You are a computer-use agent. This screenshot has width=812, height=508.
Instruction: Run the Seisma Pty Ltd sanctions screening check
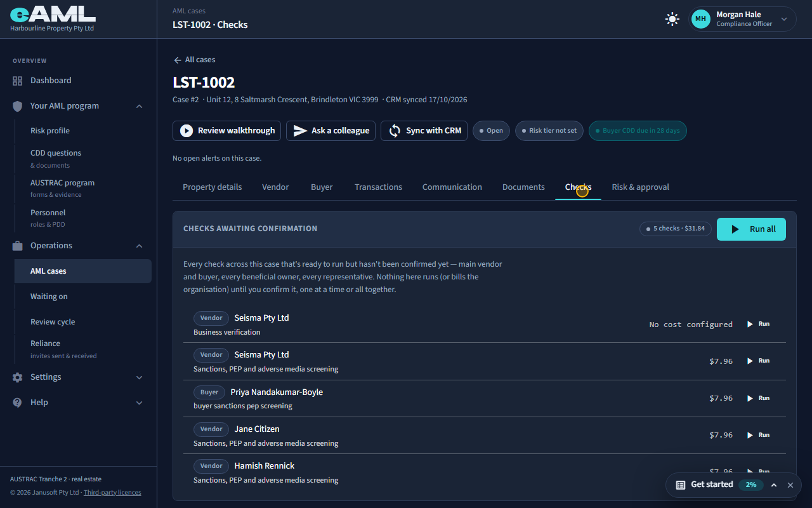758,361
